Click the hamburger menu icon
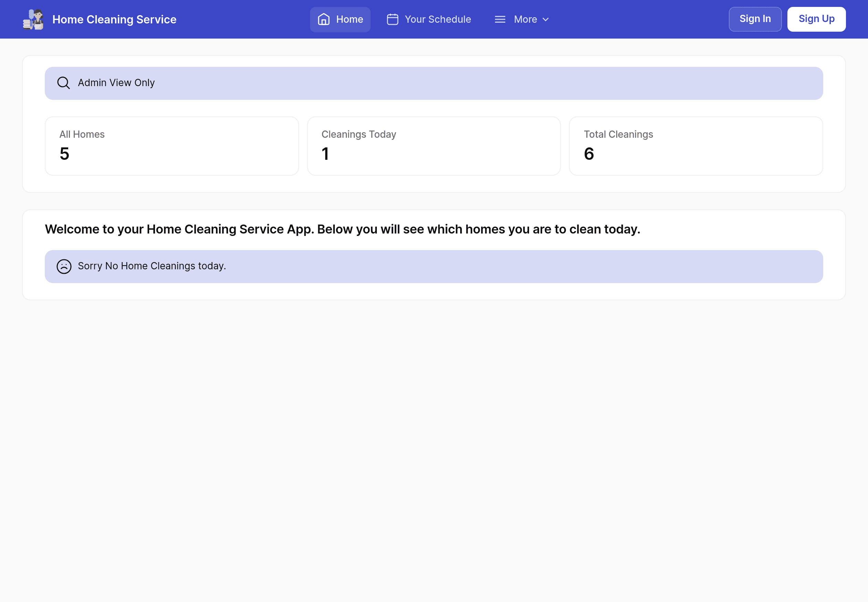Image resolution: width=868 pixels, height=602 pixels. (x=500, y=19)
